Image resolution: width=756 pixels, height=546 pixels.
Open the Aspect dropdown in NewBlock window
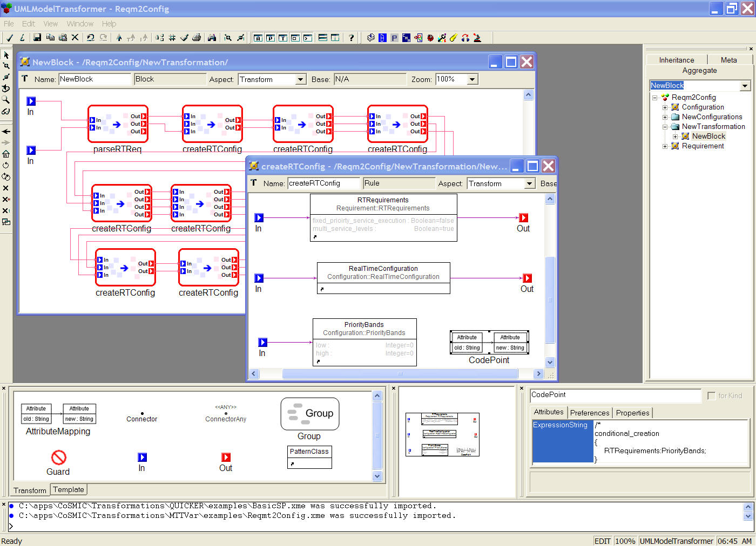301,79
